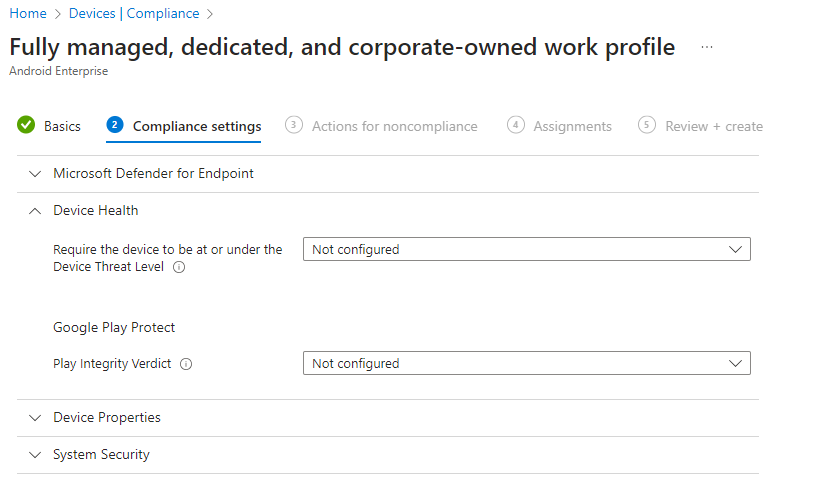
Task: Switch to the Basics tab
Action: pos(62,126)
